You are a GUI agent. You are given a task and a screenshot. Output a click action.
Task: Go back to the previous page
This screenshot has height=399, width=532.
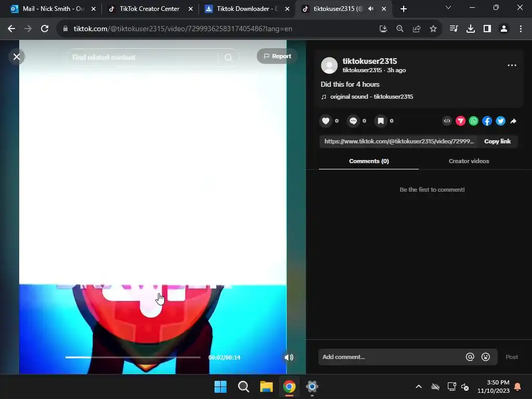tap(11, 29)
